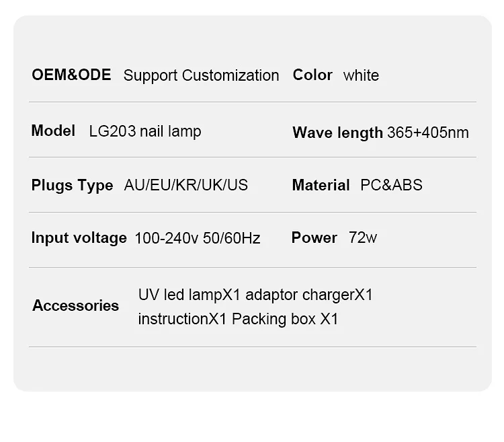Select the AU/EU/KR/UK/US plug list
This screenshot has height=442, width=504.
pos(186,185)
